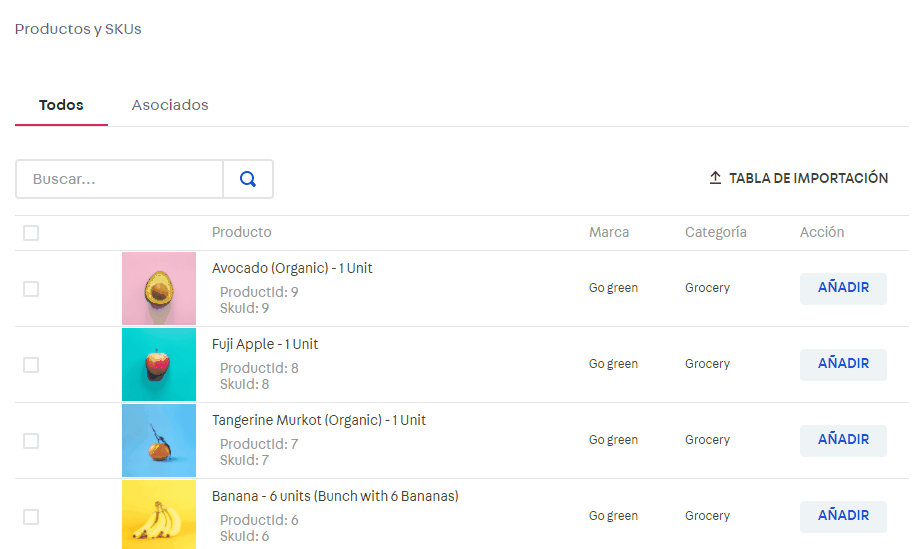This screenshot has width=922, height=549.
Task: Toggle the select-all checkbox in table header
Action: pos(31,233)
